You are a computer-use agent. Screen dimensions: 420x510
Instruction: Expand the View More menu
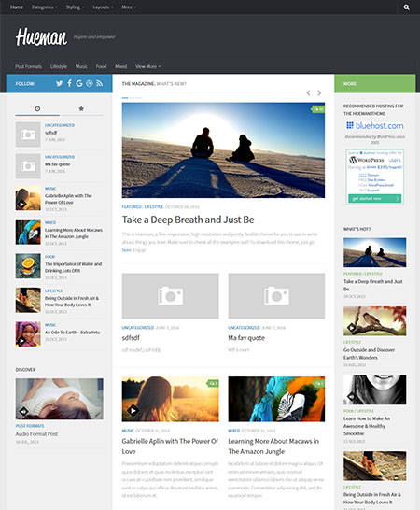pos(147,66)
